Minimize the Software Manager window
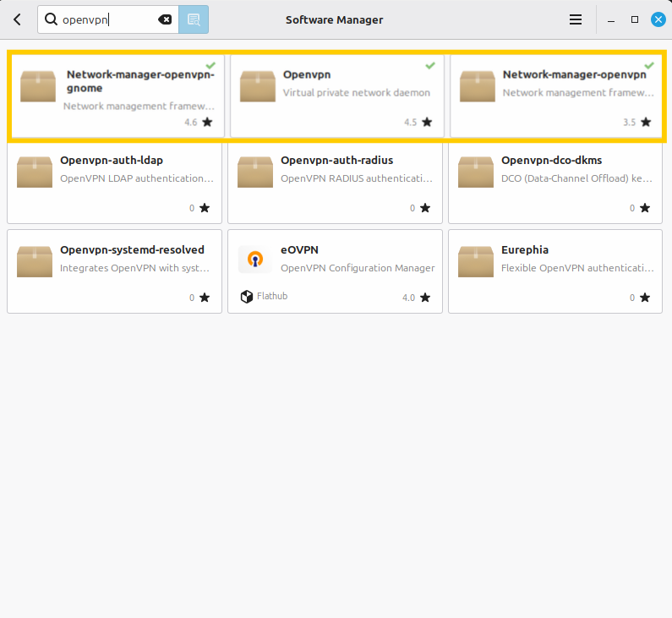Screen dimensions: 672x618 [611, 19]
